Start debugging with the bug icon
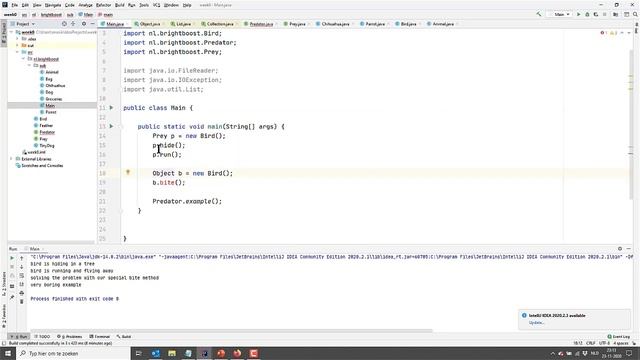This screenshot has height=360, width=640. coord(587,14)
